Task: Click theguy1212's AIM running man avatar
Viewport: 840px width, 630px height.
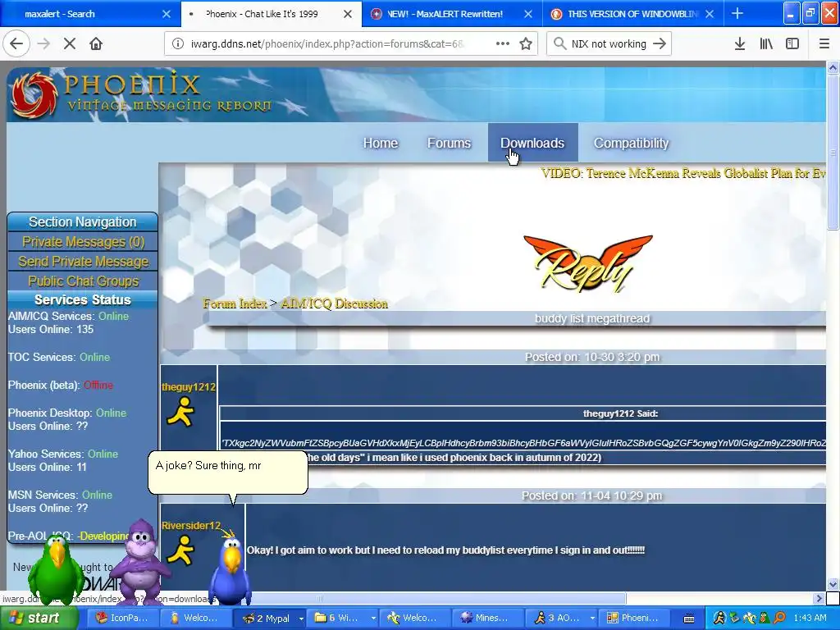Action: (180, 412)
